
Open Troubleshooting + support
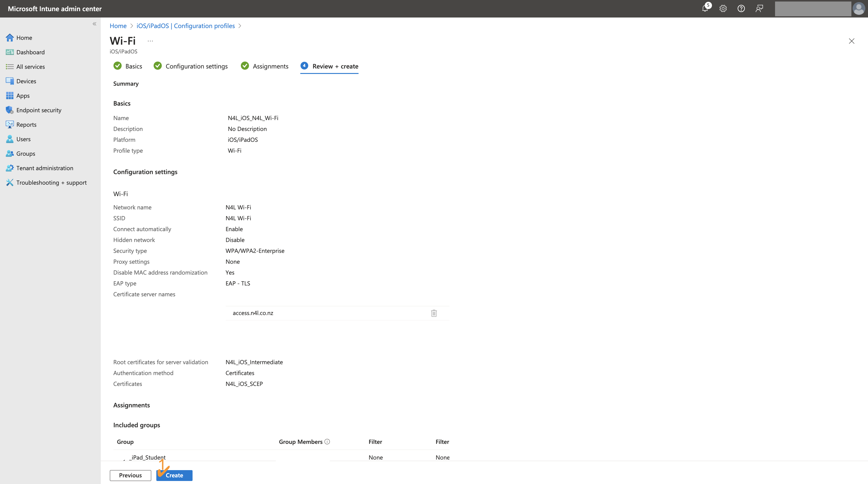pos(52,182)
